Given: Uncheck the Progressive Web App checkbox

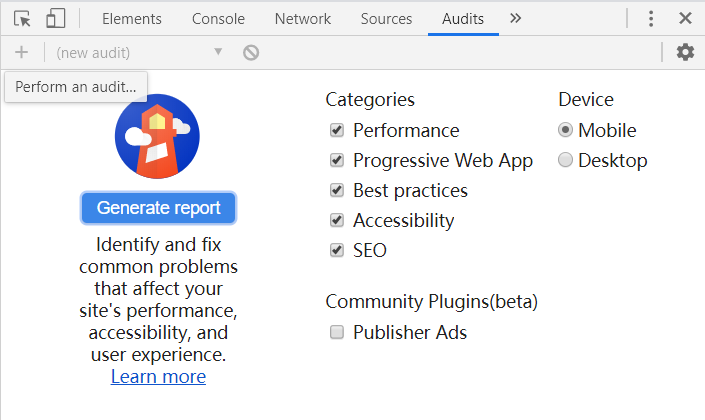Looking at the screenshot, I should 337,160.
